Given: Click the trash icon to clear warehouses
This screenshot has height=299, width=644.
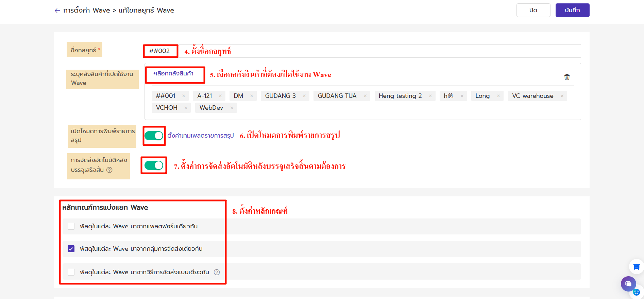Looking at the screenshot, I should pyautogui.click(x=567, y=77).
